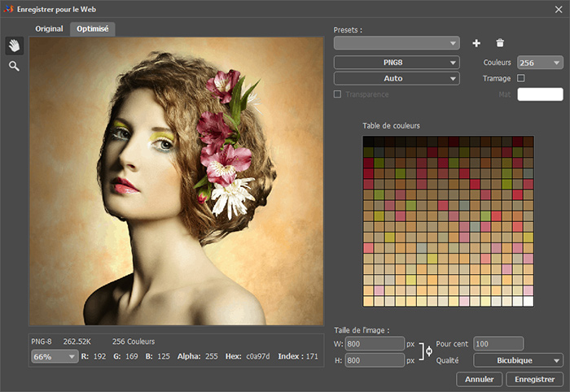This screenshot has width=570, height=392.
Task: Click the H height input field
Action: pyautogui.click(x=375, y=360)
